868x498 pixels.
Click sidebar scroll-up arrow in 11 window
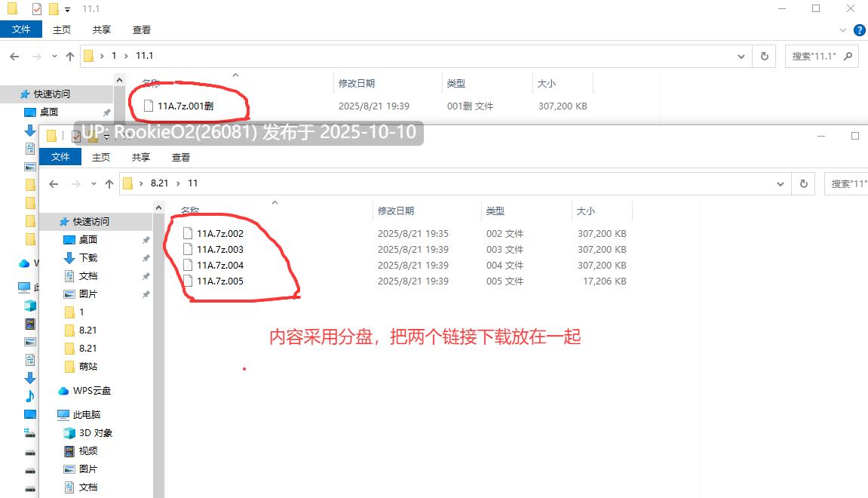pos(159,207)
